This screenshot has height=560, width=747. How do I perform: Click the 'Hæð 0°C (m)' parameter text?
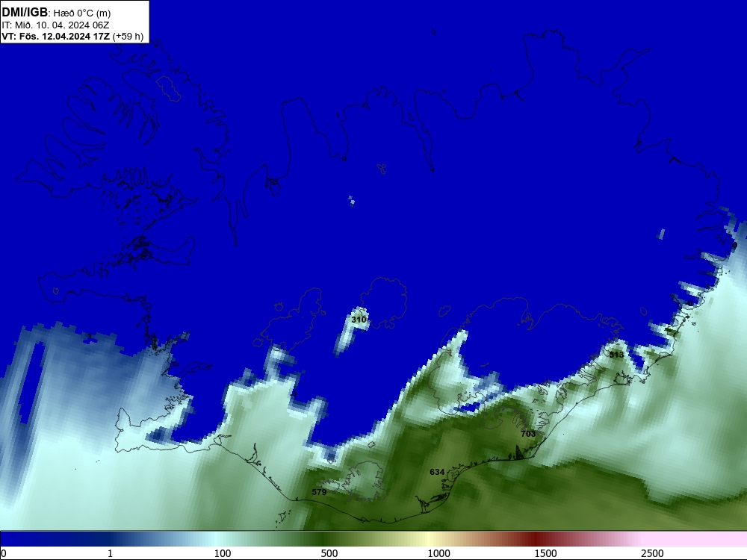(82, 13)
